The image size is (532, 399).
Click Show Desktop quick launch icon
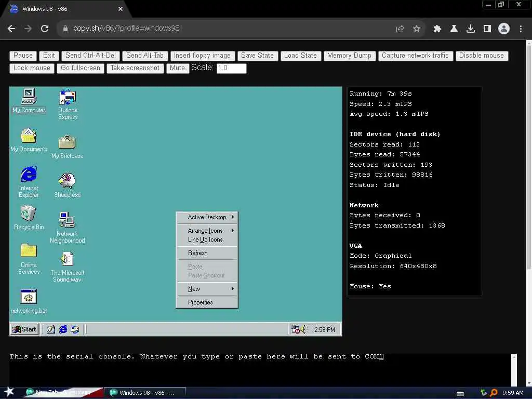coord(51,329)
